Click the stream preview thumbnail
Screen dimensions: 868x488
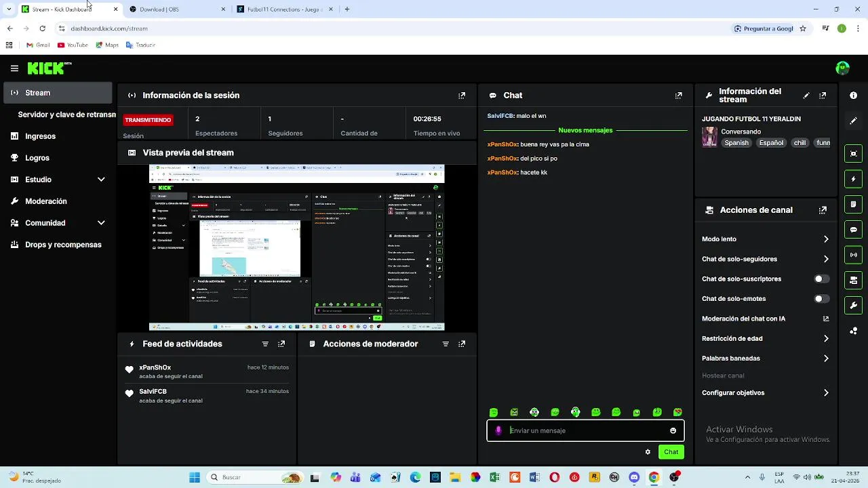(297, 247)
